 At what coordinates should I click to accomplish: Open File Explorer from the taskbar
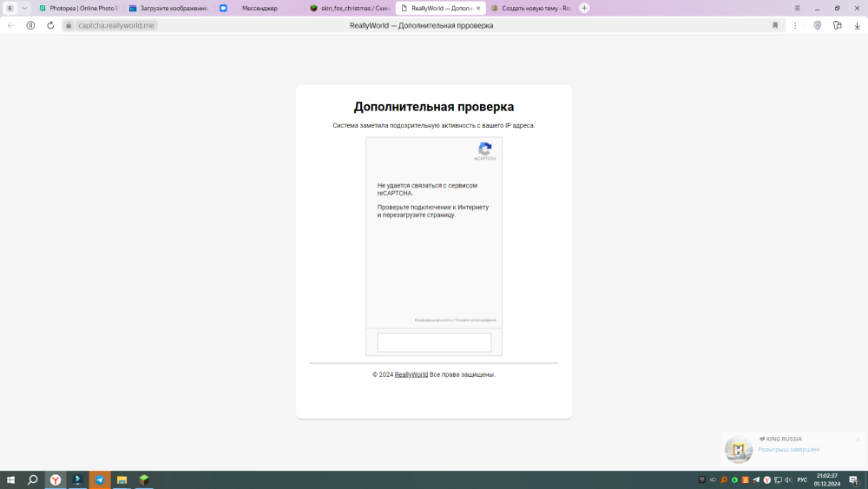coord(122,479)
